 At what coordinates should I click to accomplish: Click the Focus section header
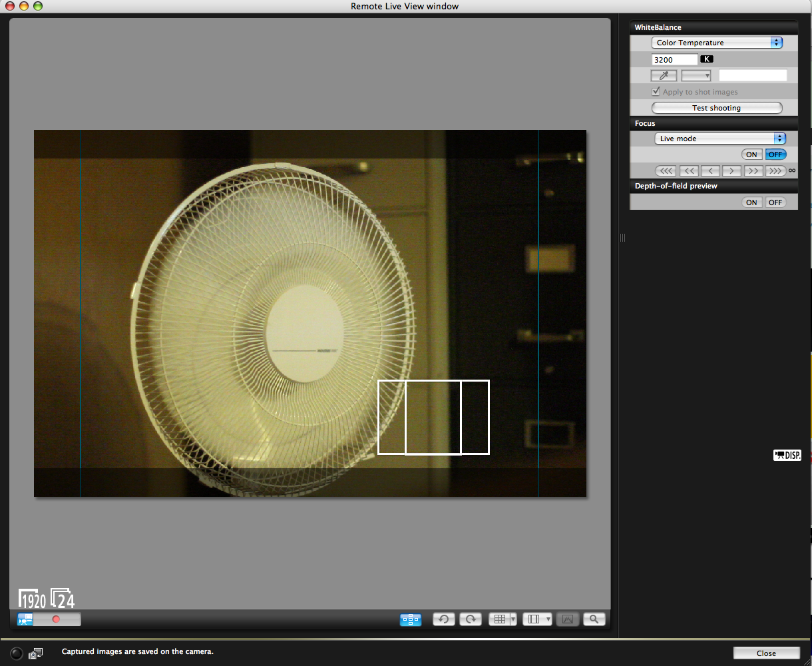tap(713, 123)
